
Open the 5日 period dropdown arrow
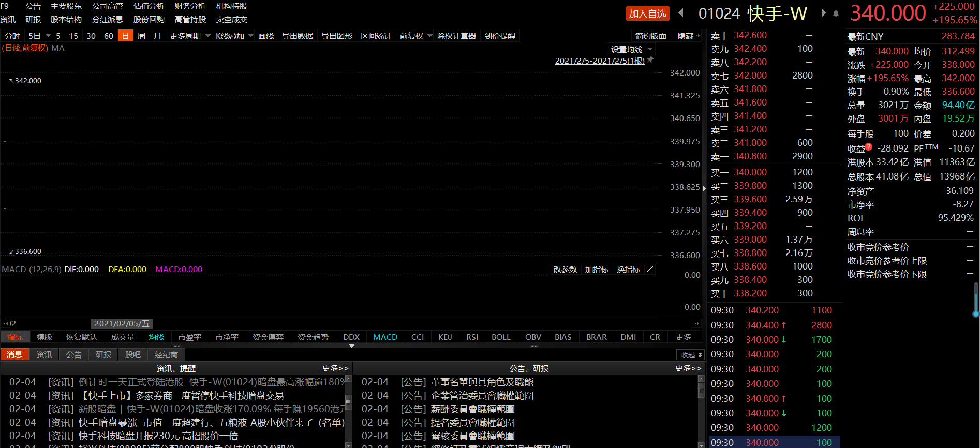point(48,36)
